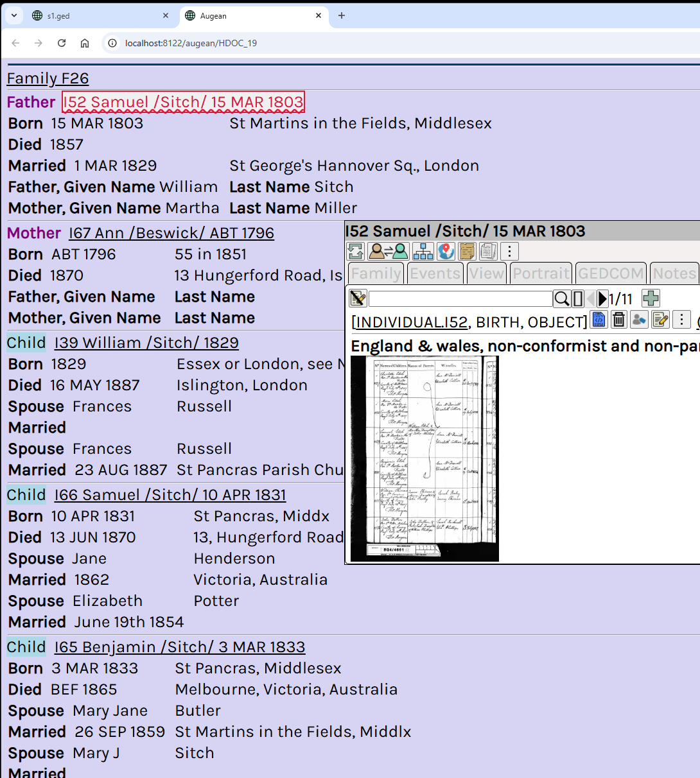This screenshot has height=778, width=700.
Task: Open child link I65 Benjamin /Sitch/
Action: pos(180,647)
